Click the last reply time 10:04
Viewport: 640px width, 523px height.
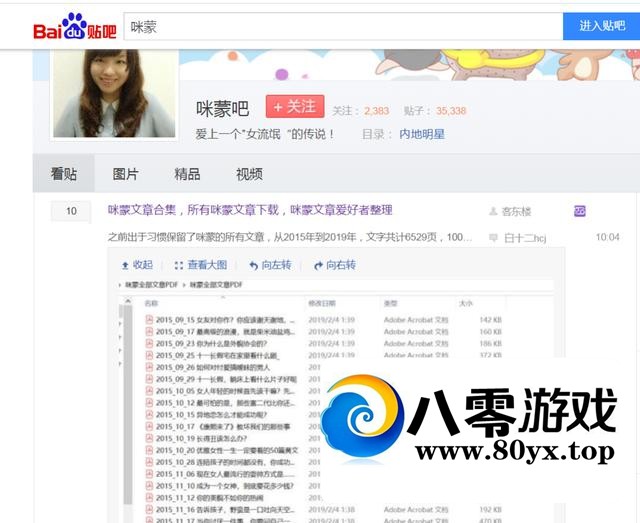607,237
